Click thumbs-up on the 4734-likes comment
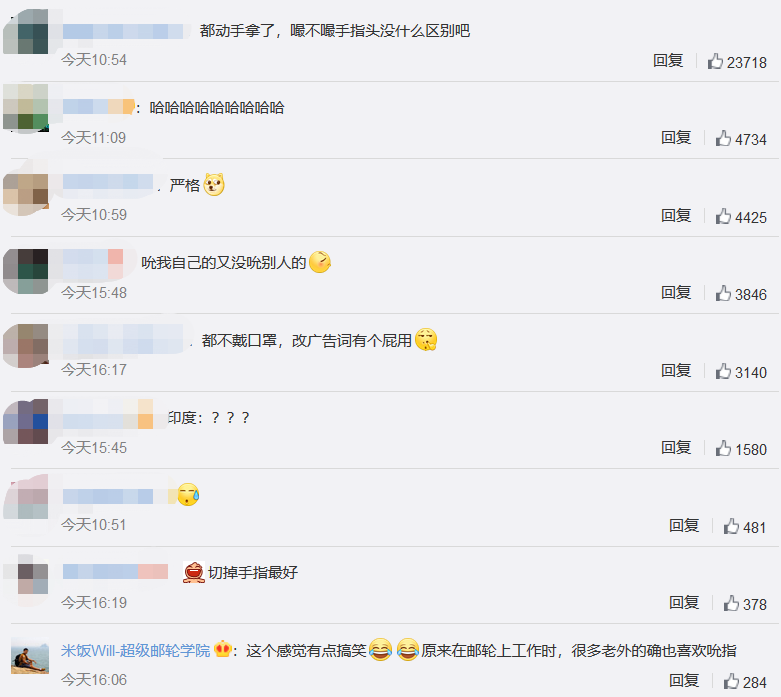The width and height of the screenshot is (781, 697). pos(723,138)
